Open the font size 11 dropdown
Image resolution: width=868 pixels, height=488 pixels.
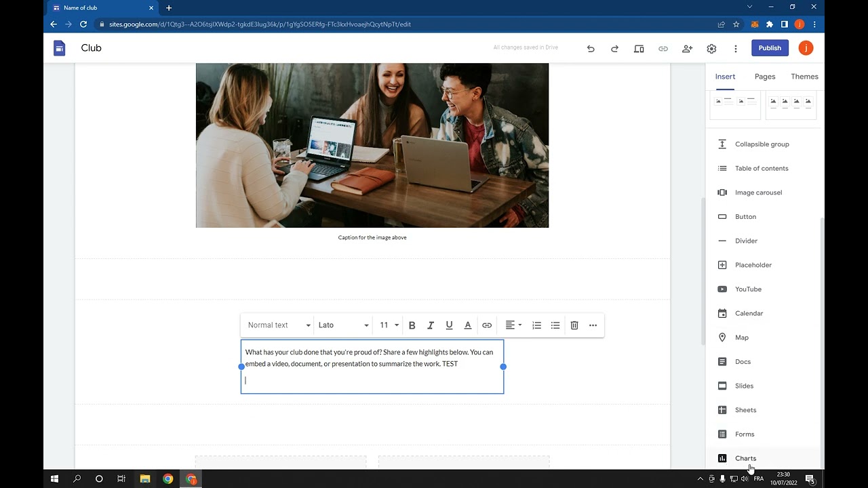tap(389, 325)
